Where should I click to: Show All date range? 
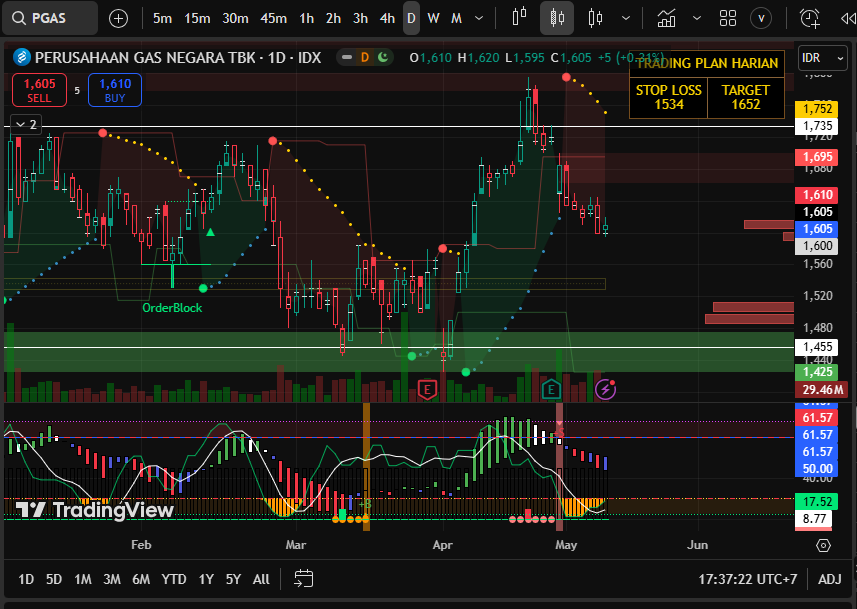pos(261,579)
